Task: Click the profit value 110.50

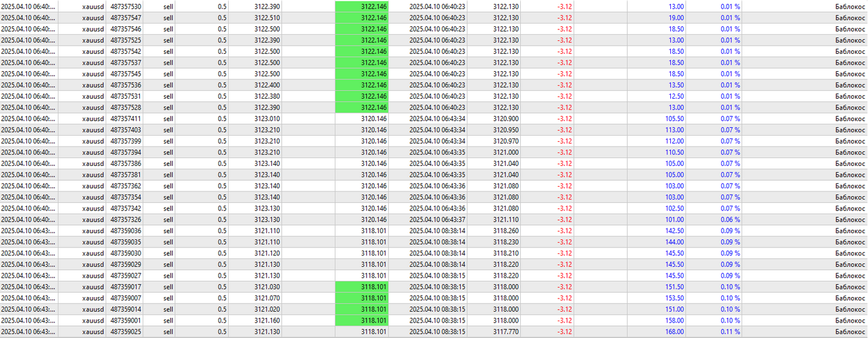Action: [x=674, y=152]
